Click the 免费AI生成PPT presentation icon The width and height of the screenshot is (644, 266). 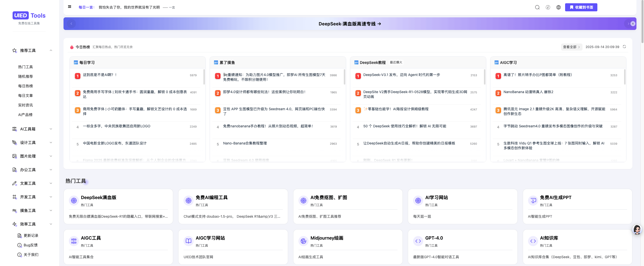point(533,201)
